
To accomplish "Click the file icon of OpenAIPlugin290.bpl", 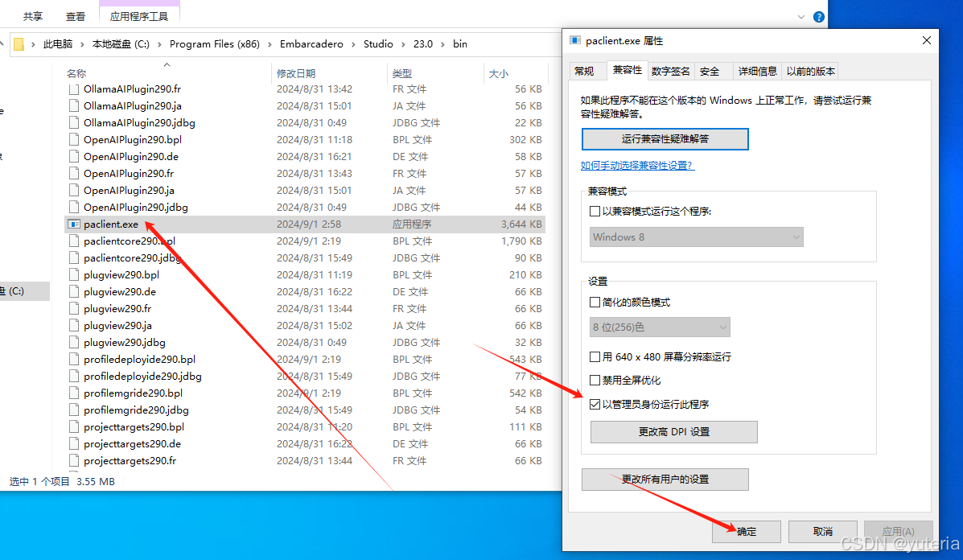I will click(x=74, y=139).
